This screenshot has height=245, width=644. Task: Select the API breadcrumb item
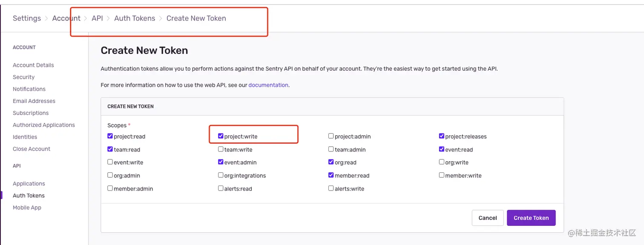pyautogui.click(x=97, y=18)
